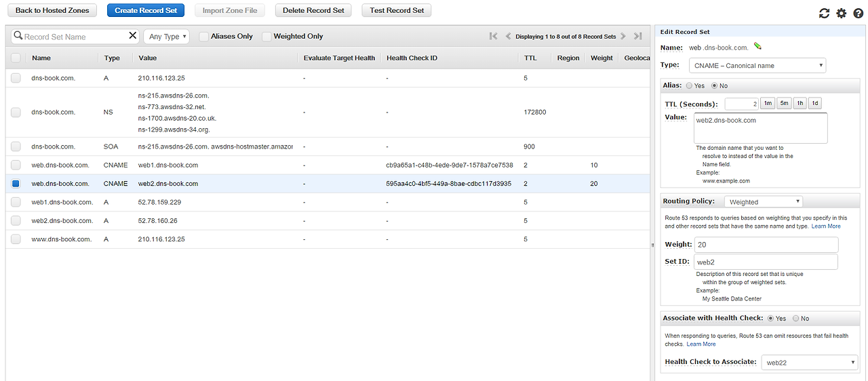This screenshot has height=381, width=868.
Task: Go to the last page of record sets
Action: point(637,37)
